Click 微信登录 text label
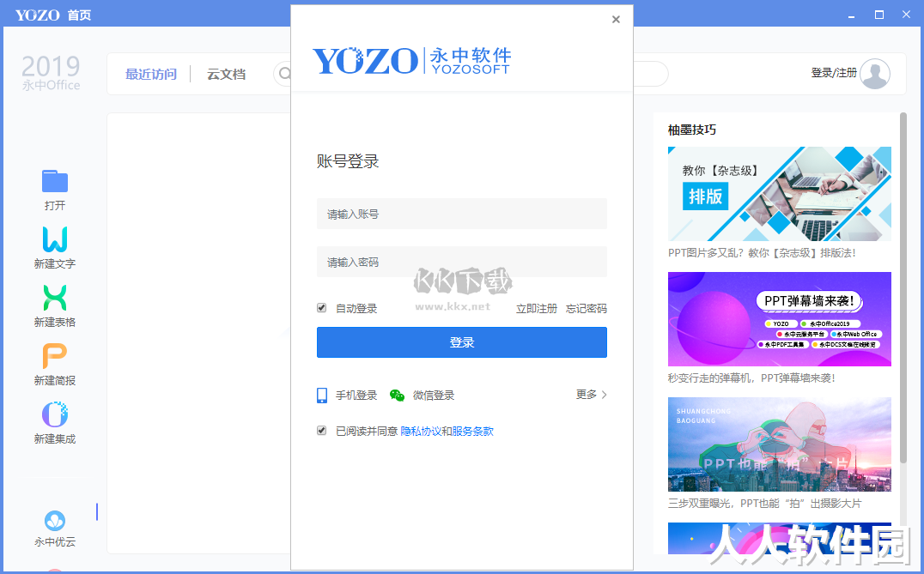 click(434, 396)
